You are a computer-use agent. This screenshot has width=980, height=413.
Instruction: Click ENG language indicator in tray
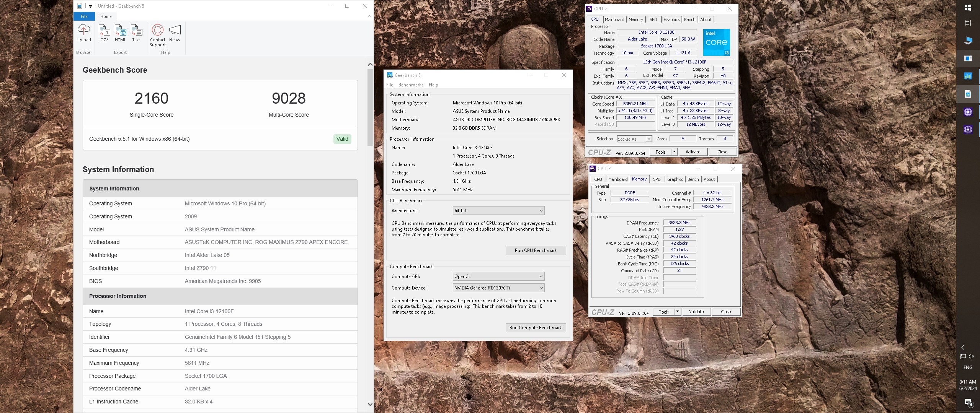(968, 367)
